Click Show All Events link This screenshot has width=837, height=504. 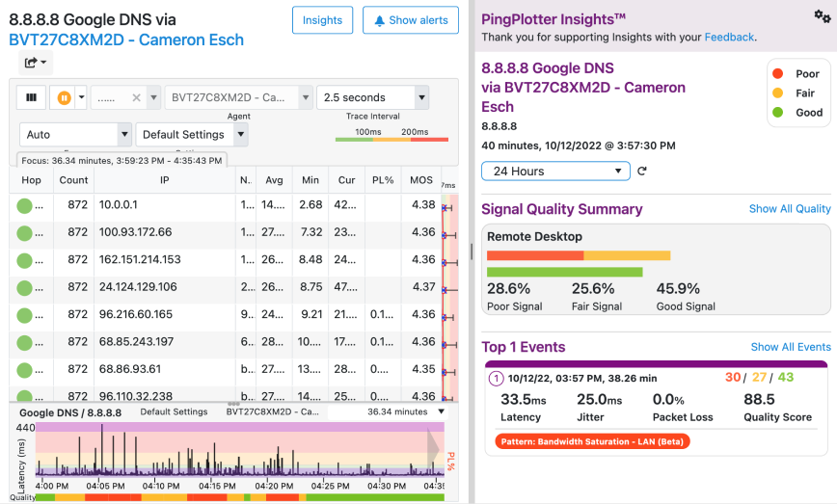pos(790,347)
